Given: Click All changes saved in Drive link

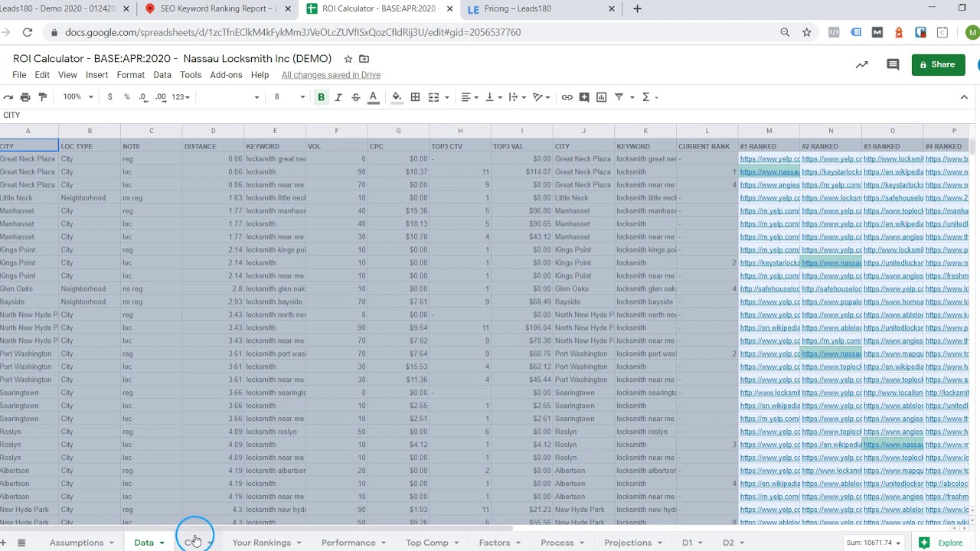Looking at the screenshot, I should click(331, 75).
